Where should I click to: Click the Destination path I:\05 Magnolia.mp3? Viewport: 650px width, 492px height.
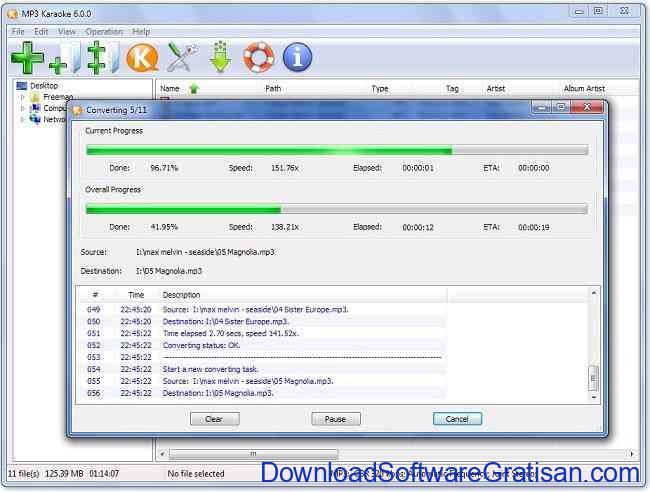click(x=169, y=271)
